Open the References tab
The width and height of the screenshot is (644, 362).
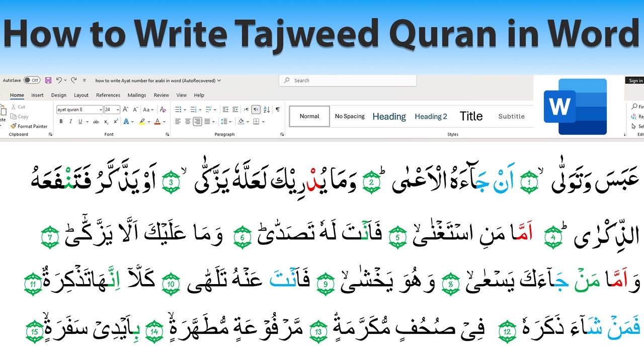coord(108,95)
